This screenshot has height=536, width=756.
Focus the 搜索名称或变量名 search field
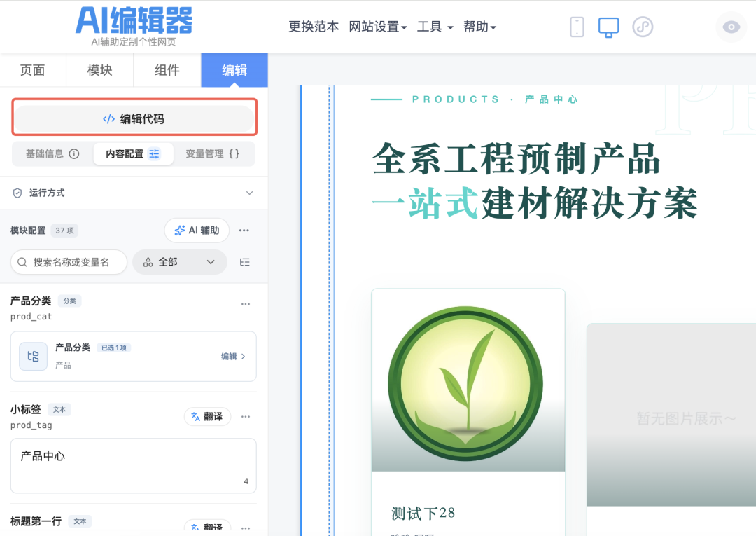tap(69, 262)
